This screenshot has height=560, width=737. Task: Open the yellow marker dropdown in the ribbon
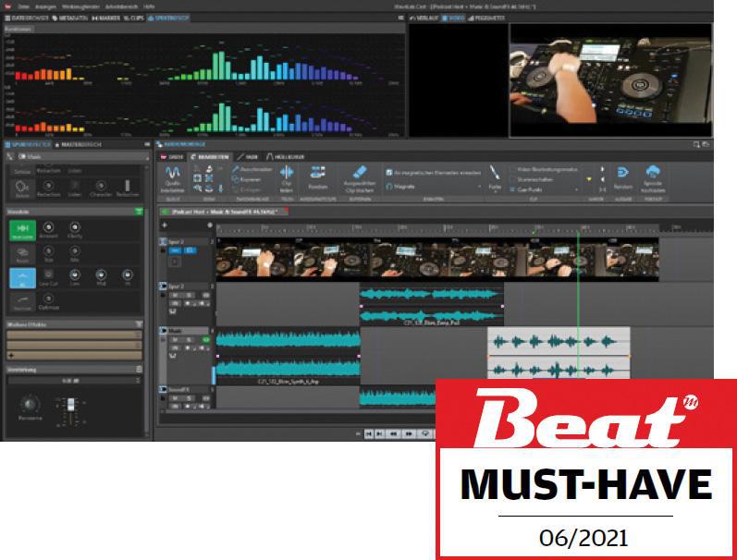click(589, 179)
